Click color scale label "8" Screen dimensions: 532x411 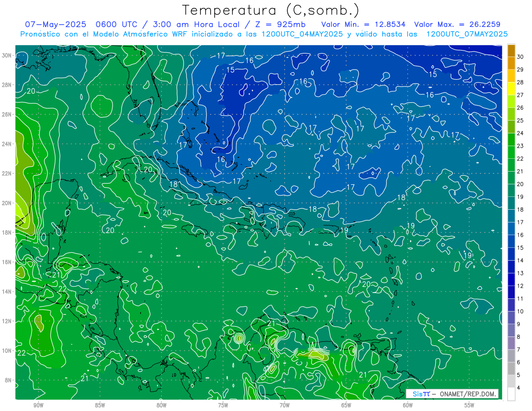click(x=519, y=337)
